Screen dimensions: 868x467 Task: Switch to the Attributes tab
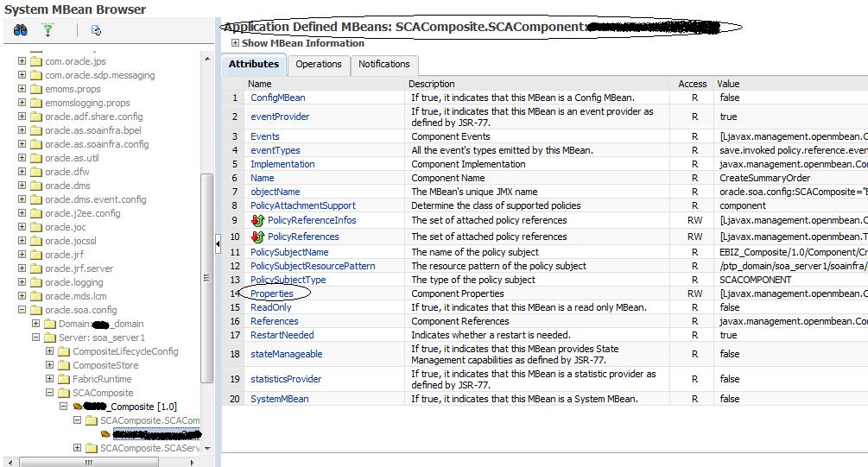254,64
